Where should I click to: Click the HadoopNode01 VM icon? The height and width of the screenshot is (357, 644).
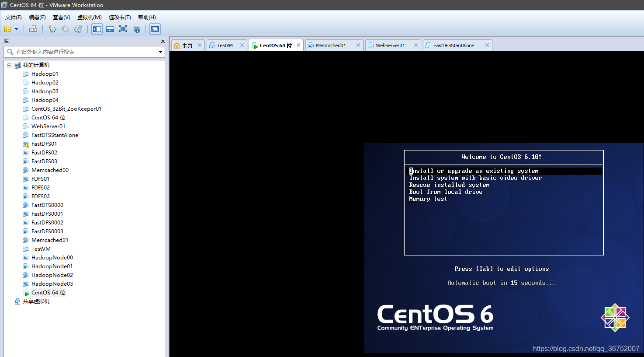(26, 266)
